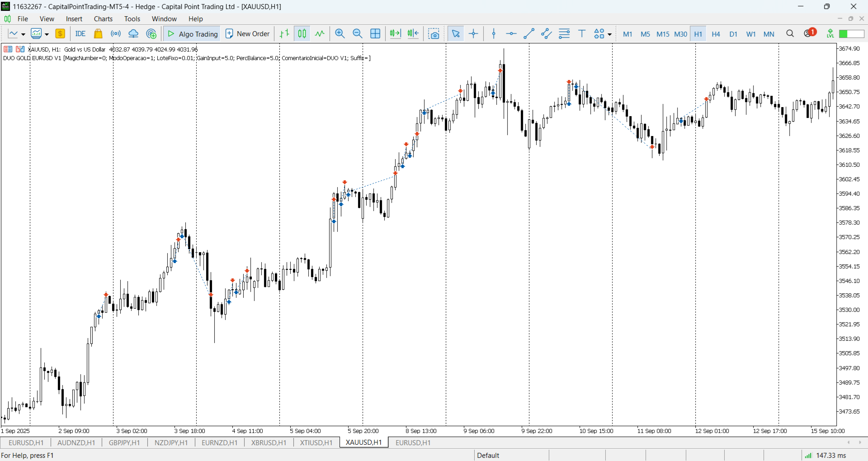This screenshot has width=868, height=461.
Task: Select the H1 timeframe
Action: (698, 34)
